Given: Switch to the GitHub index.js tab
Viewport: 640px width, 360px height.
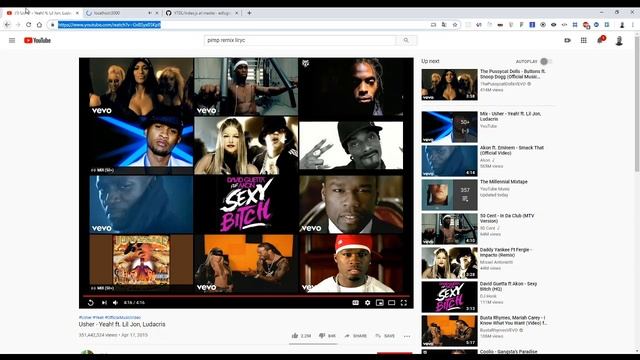Looking at the screenshot, I should pyautogui.click(x=202, y=13).
